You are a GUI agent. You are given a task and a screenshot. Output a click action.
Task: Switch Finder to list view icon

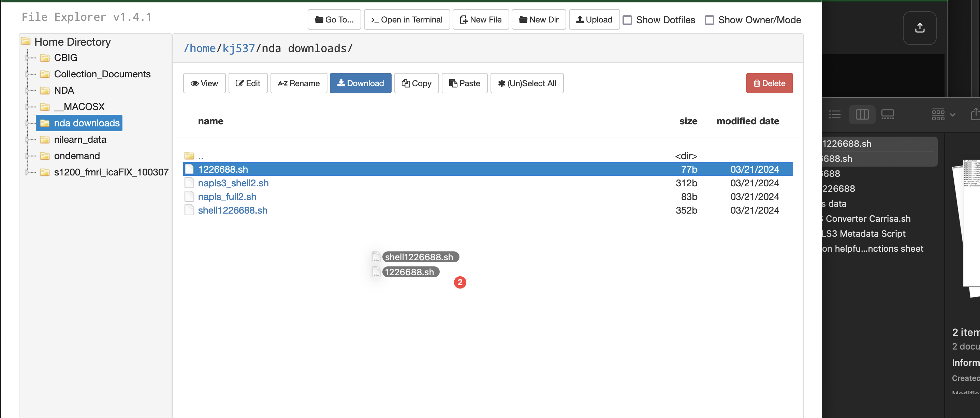pos(835,114)
